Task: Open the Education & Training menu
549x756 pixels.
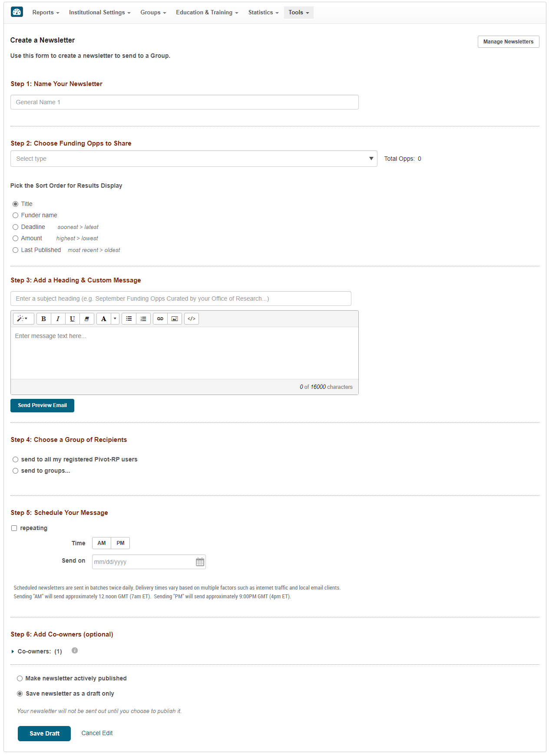Action: pos(207,13)
